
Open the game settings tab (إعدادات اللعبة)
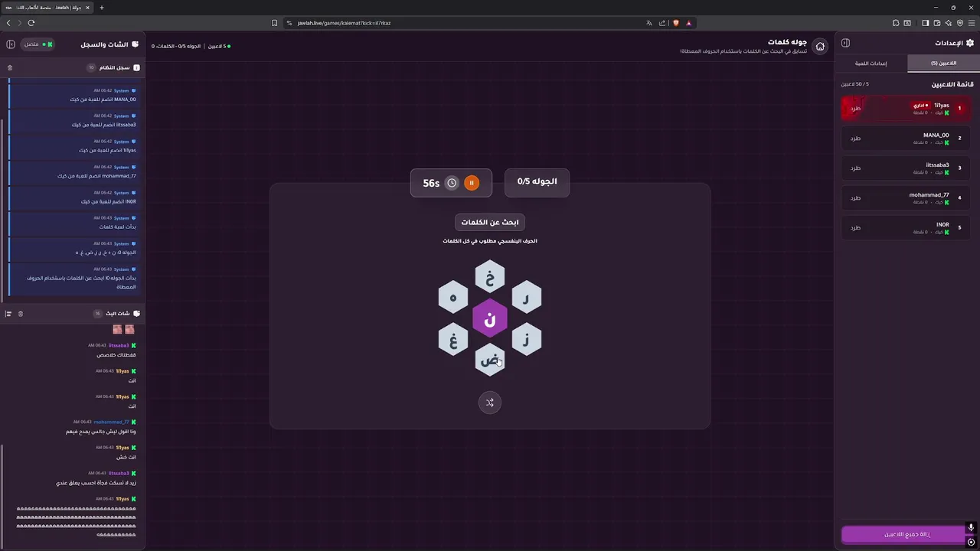click(x=871, y=64)
